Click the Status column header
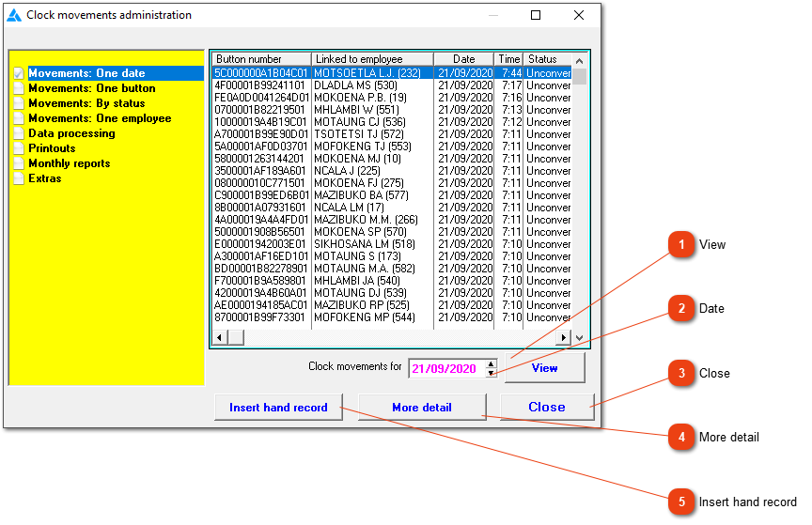The height and width of the screenshot is (525, 812). [x=547, y=59]
